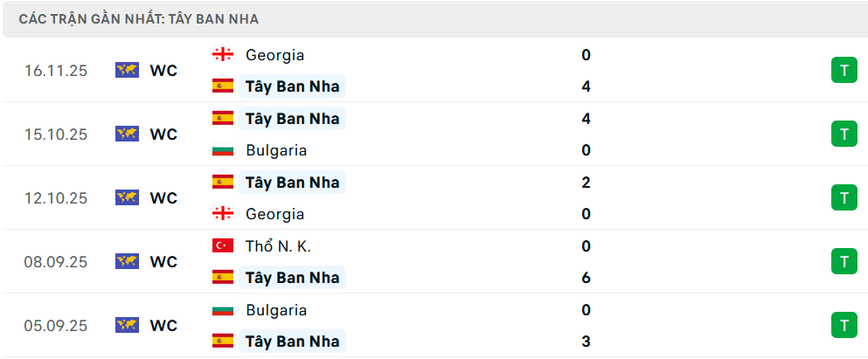
Task: Click world map icon for 05.09.25 match
Action: [128, 326]
